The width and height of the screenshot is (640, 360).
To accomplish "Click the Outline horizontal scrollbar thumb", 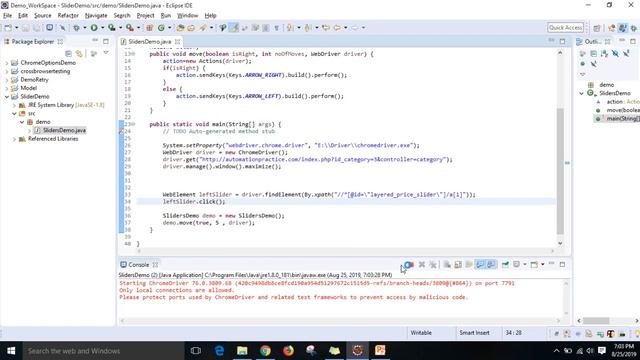I will click(x=596, y=321).
